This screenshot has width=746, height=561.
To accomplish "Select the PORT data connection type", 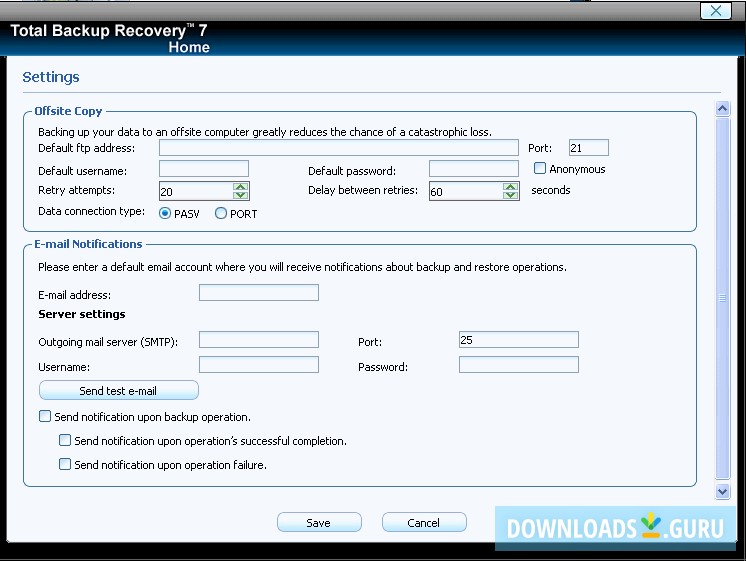I will (x=221, y=213).
